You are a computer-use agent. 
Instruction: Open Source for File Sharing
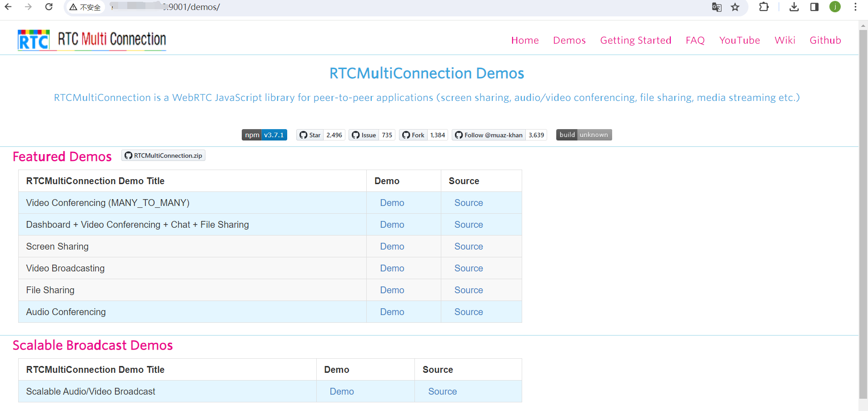[469, 290]
